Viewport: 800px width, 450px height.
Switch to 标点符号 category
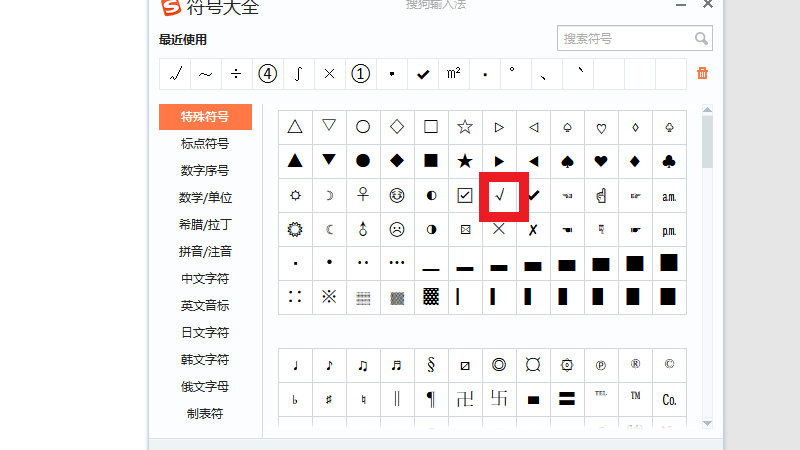click(x=205, y=143)
